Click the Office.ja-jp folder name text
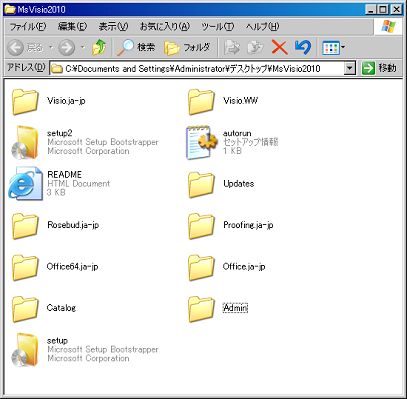Viewport: 407px width, 399px height. tap(244, 267)
